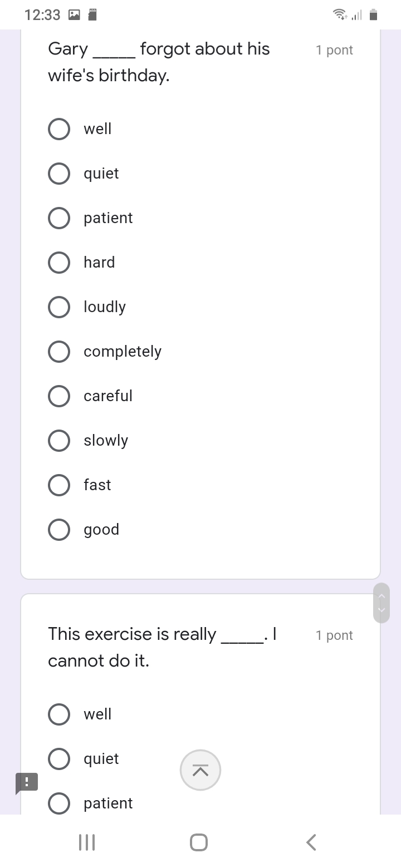Select "well" for the exercise question
401x868 pixels.
point(59,714)
